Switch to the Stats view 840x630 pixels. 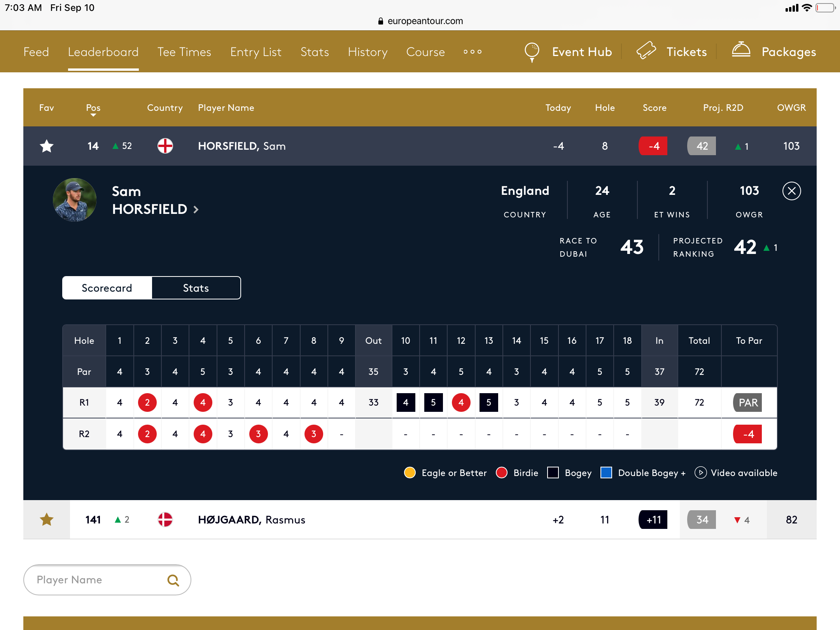[196, 288]
